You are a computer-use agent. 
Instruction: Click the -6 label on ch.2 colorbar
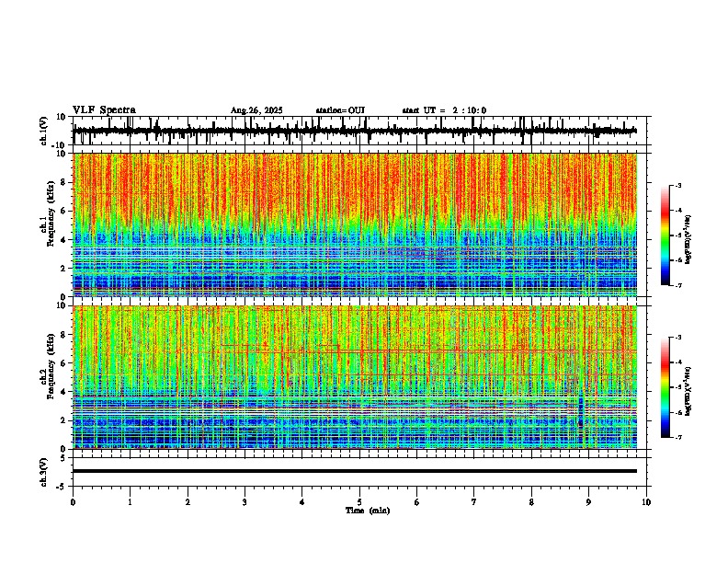click(x=677, y=412)
